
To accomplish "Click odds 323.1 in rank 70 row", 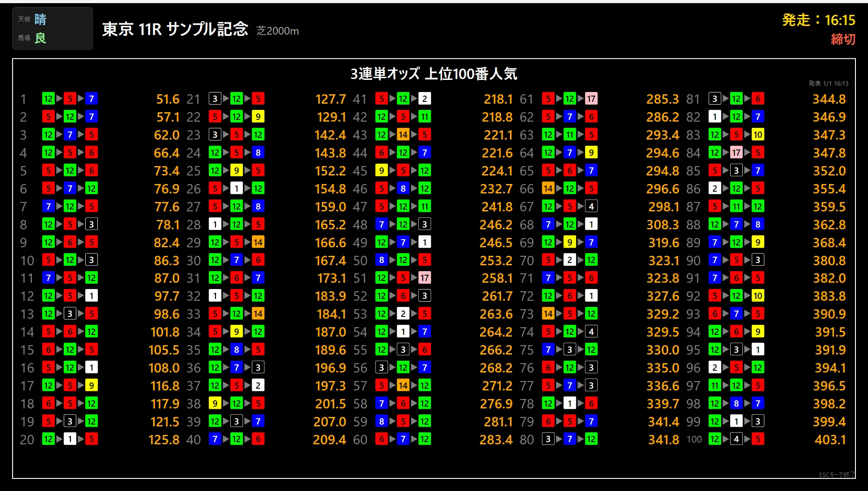I will (x=664, y=260).
